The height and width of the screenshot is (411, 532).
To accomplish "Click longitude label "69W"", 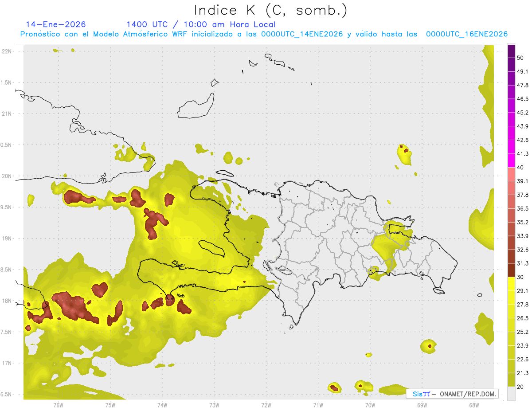I will click(x=422, y=405).
